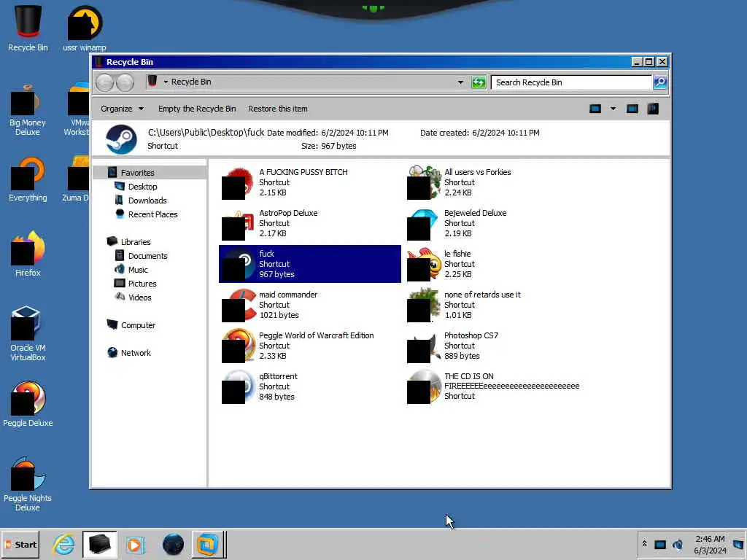Launch the ussr winamp desktop shortcut
The width and height of the screenshot is (747, 560).
point(85,28)
